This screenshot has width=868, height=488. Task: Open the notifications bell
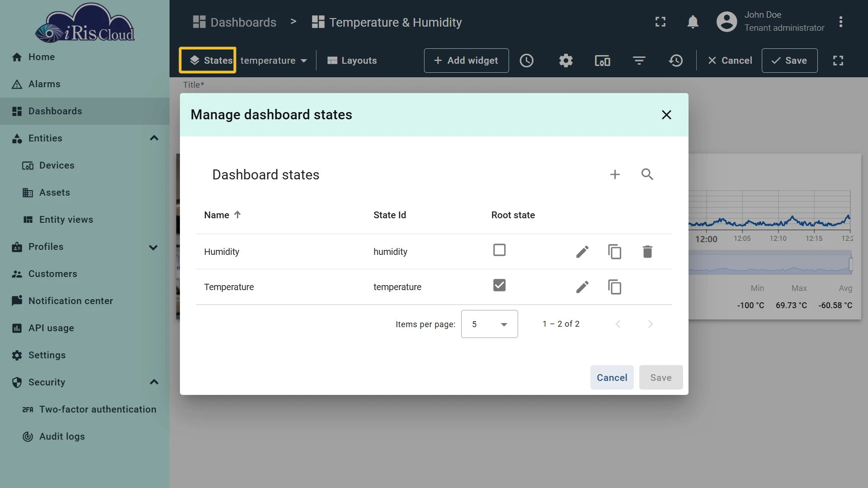(x=693, y=22)
